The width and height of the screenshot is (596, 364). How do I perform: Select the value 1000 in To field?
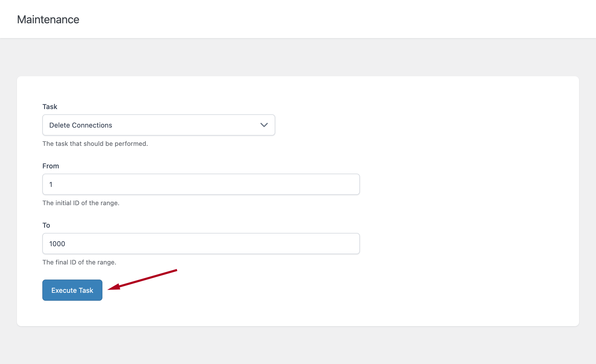pyautogui.click(x=57, y=244)
